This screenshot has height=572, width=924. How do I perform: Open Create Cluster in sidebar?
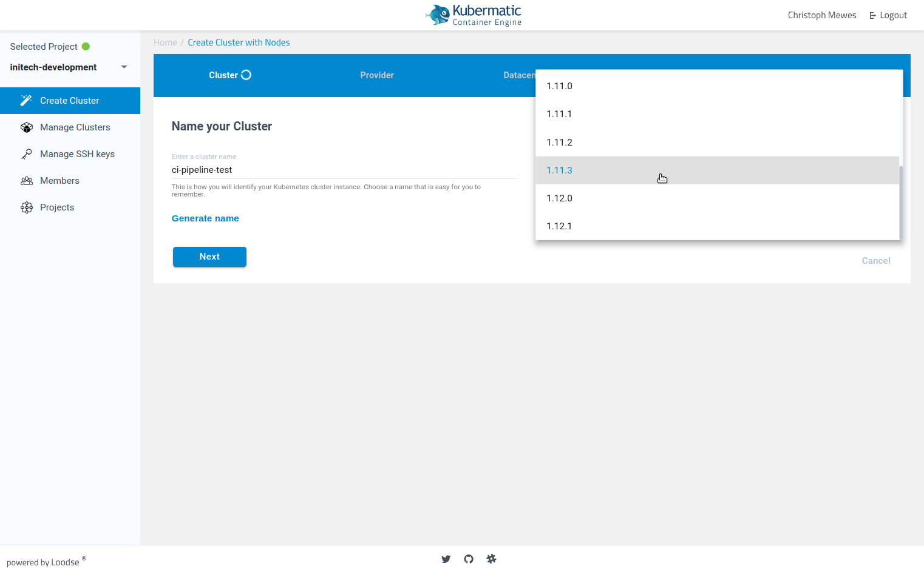70,101
